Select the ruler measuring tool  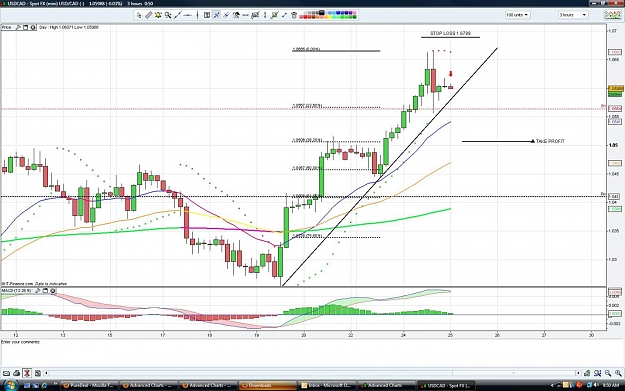tap(149, 15)
